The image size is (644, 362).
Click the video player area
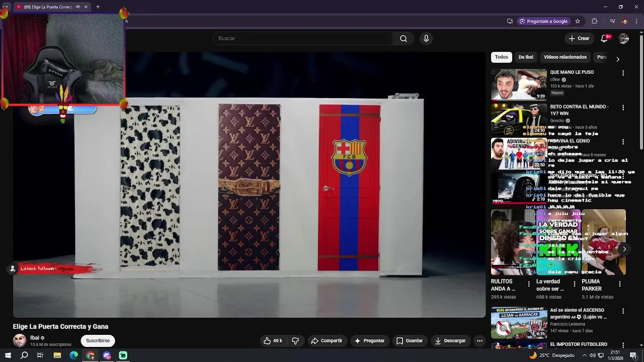tap(249, 185)
